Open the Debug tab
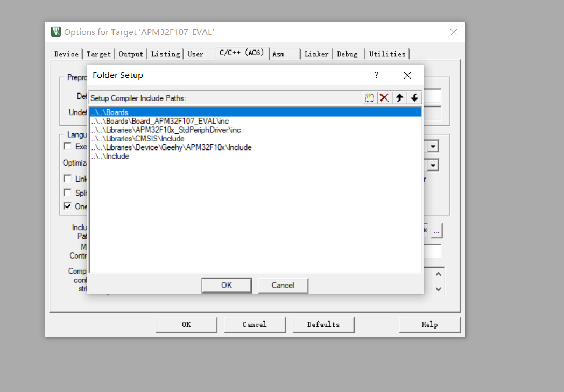Screen dimensions: 564x392 [x=347, y=54]
